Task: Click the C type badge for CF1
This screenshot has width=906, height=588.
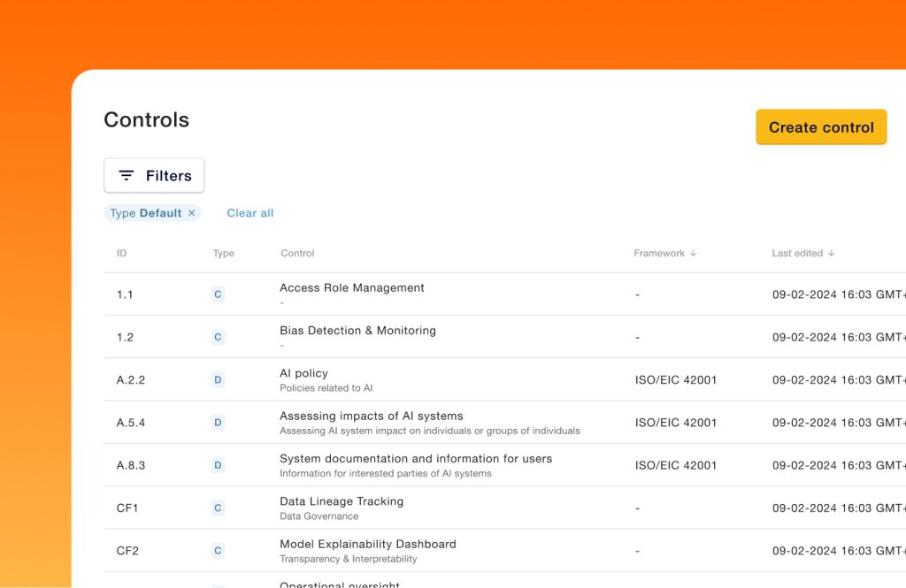Action: point(218,508)
